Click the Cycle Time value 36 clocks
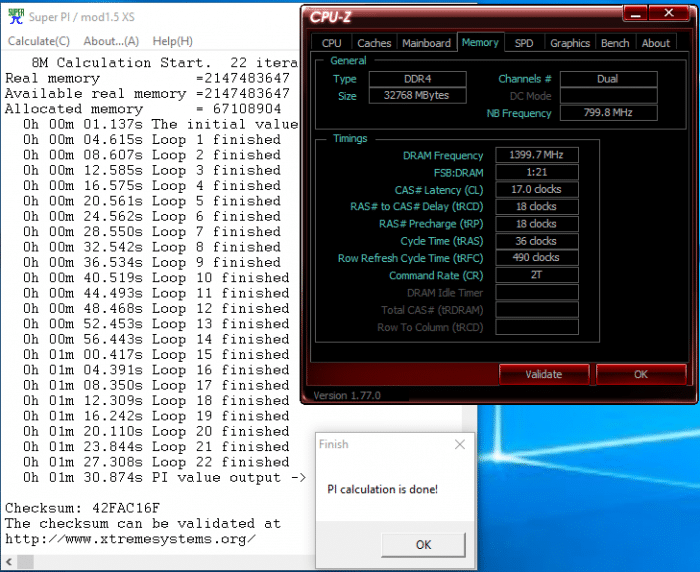700x572 pixels. tap(537, 241)
